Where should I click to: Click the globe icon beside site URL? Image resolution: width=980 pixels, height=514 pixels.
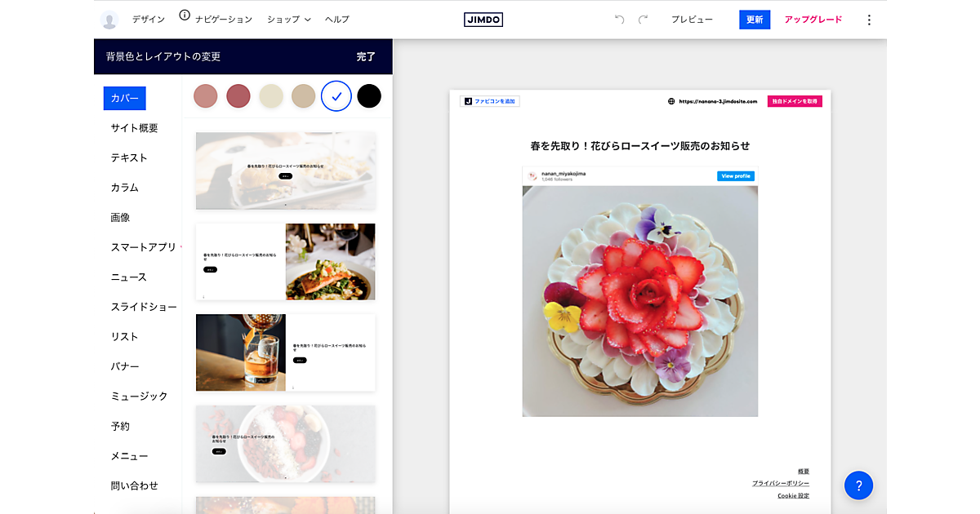pos(671,101)
